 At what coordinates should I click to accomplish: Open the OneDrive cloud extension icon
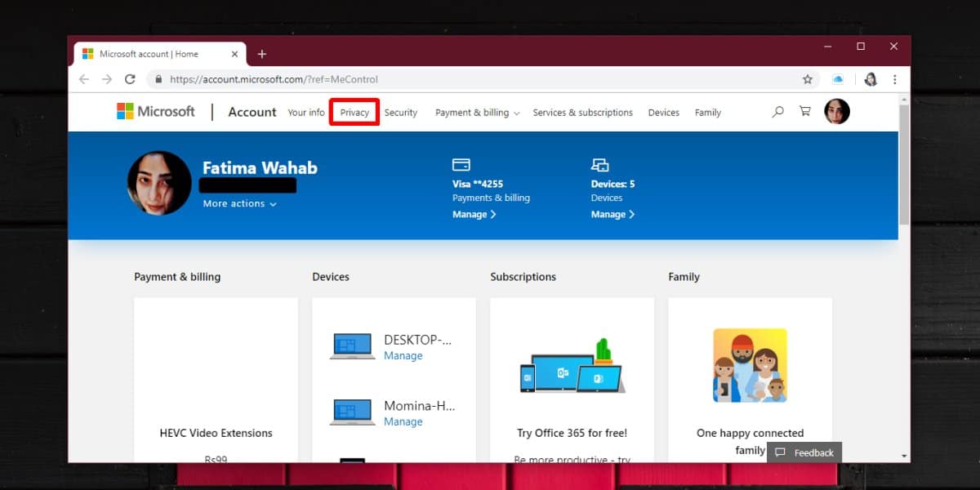(x=838, y=79)
